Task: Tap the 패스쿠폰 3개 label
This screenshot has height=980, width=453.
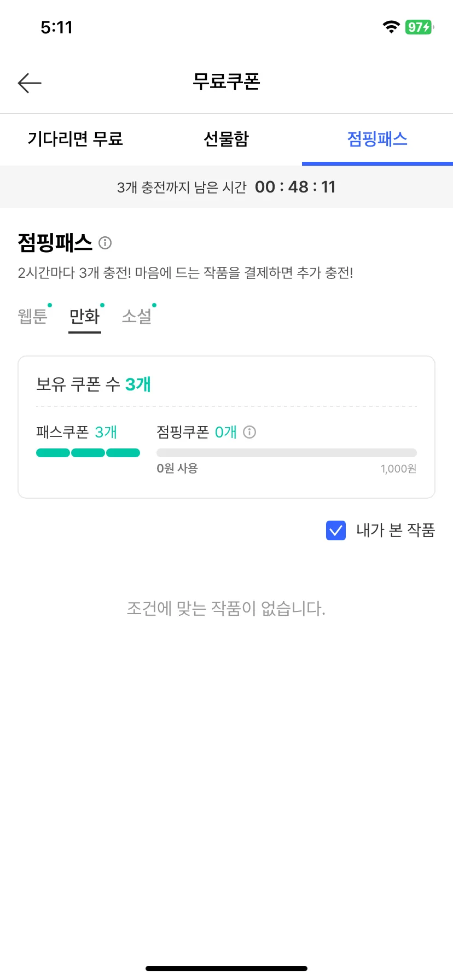Action: coord(77,432)
